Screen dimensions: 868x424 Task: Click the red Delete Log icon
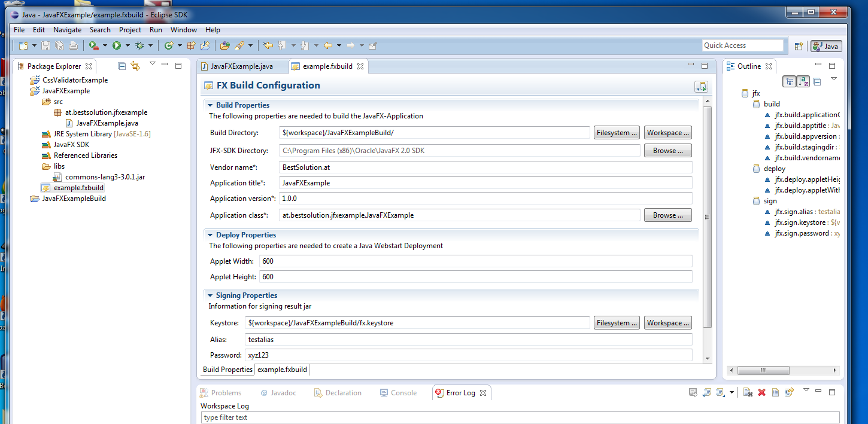point(761,393)
